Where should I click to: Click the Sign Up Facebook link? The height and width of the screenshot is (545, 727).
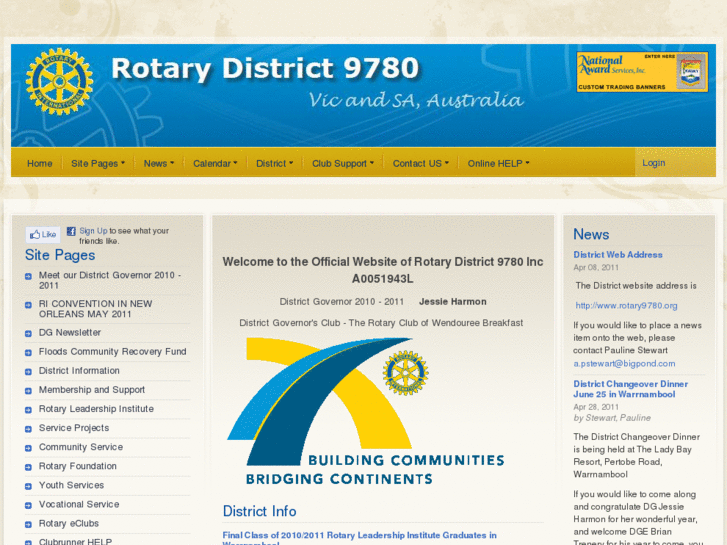93,231
